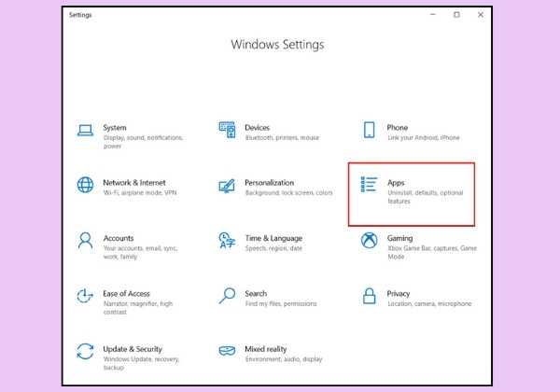This screenshot has width=560, height=392.
Task: Click 'Xbox Game Bar, captures, Game Mode' text
Action: [x=432, y=252]
